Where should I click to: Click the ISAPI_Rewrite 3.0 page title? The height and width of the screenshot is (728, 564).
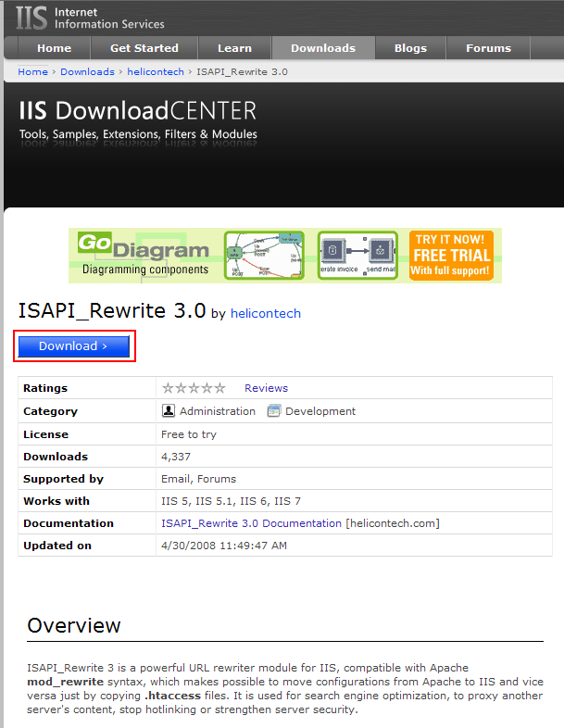point(112,310)
